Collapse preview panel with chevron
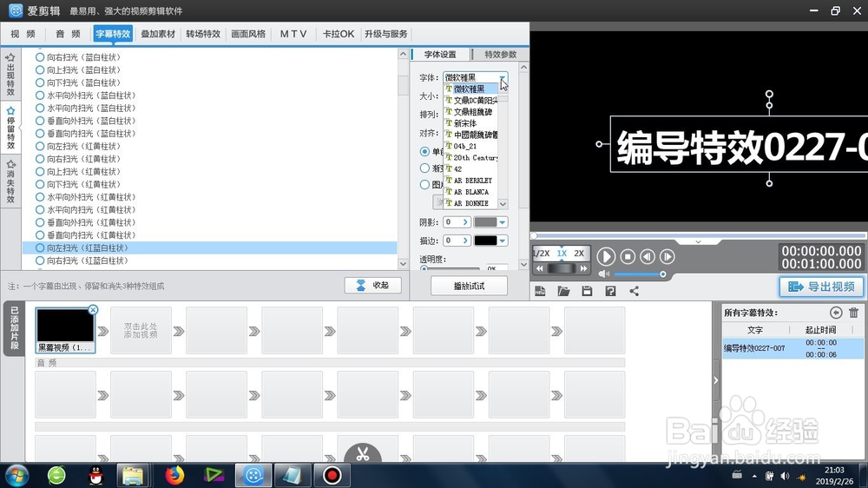This screenshot has height=488, width=868. (698, 242)
